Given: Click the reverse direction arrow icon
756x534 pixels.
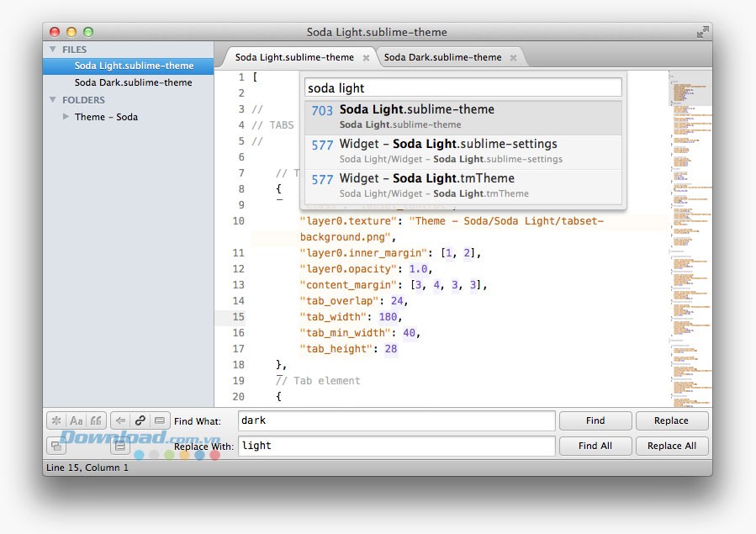Looking at the screenshot, I should tap(121, 420).
